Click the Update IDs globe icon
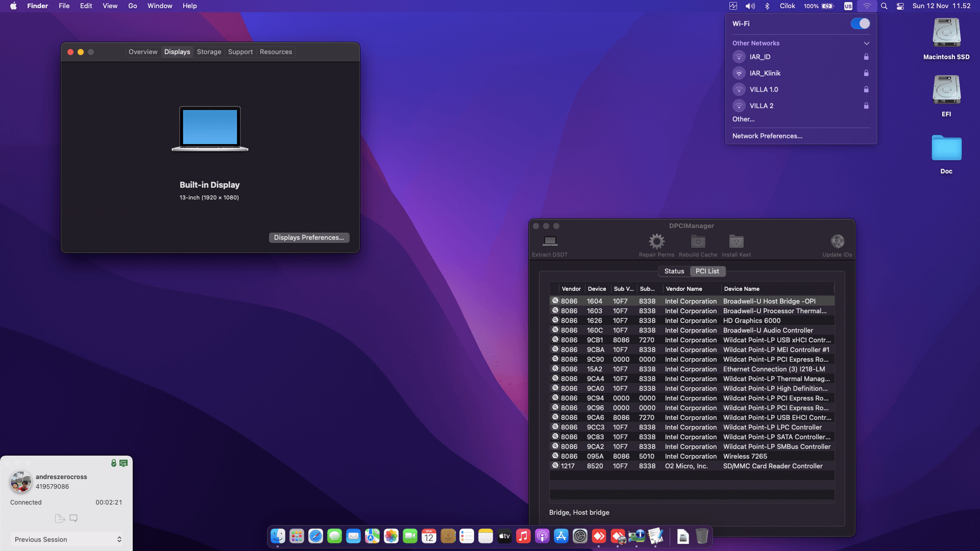 pos(837,241)
